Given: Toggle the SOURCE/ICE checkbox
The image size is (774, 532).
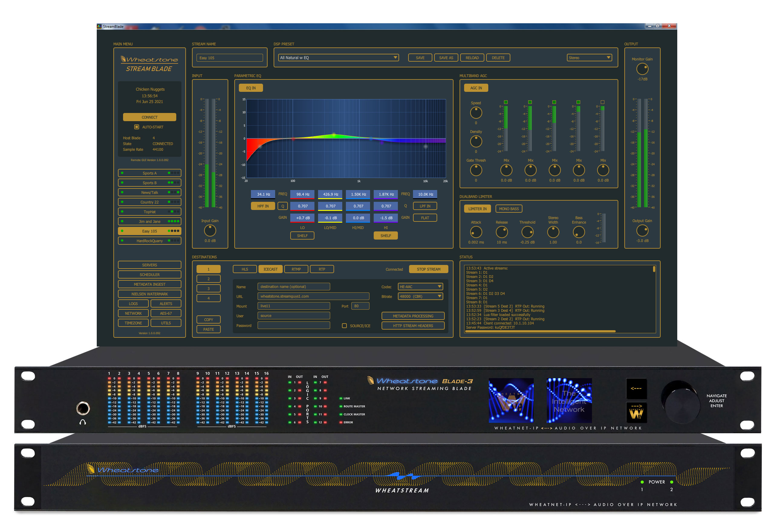Looking at the screenshot, I should [344, 326].
